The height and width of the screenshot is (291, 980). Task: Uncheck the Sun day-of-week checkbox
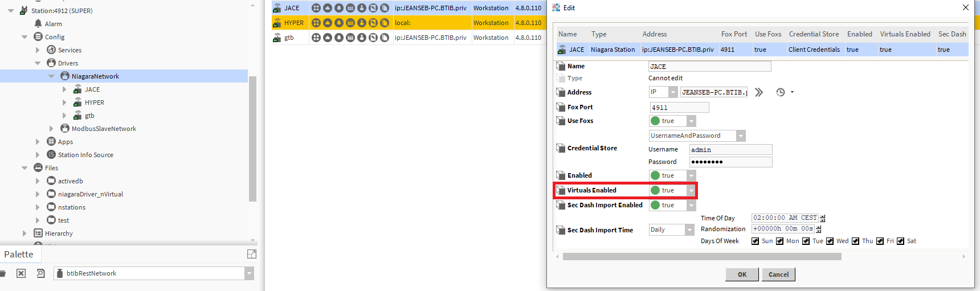click(755, 241)
